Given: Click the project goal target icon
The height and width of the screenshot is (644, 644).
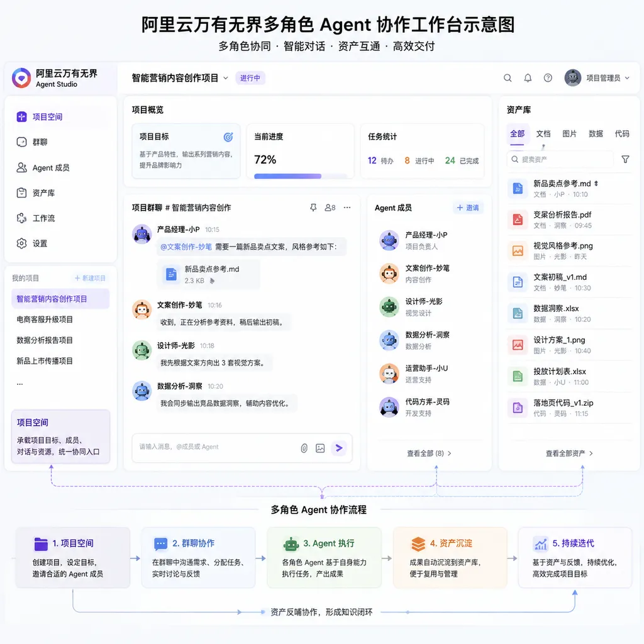Looking at the screenshot, I should click(x=228, y=136).
